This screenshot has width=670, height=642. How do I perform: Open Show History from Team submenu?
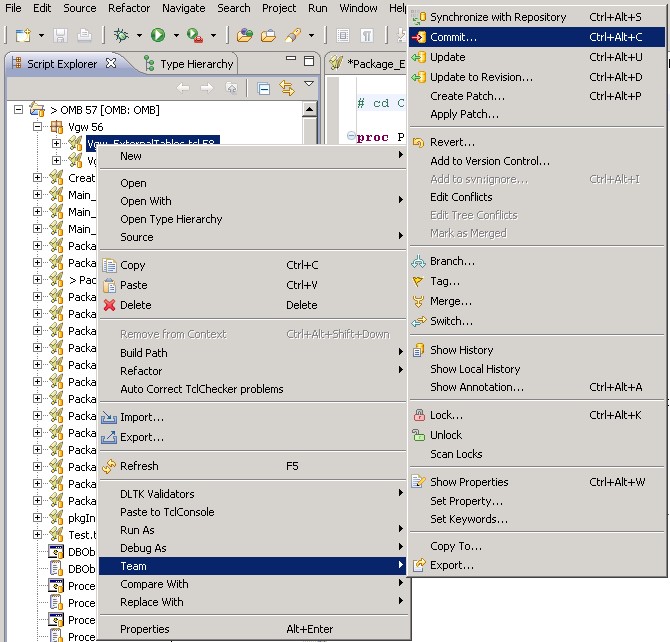pyautogui.click(x=461, y=350)
